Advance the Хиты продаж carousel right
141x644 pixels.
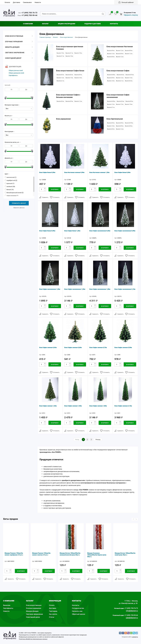pyautogui.click(x=136, y=519)
